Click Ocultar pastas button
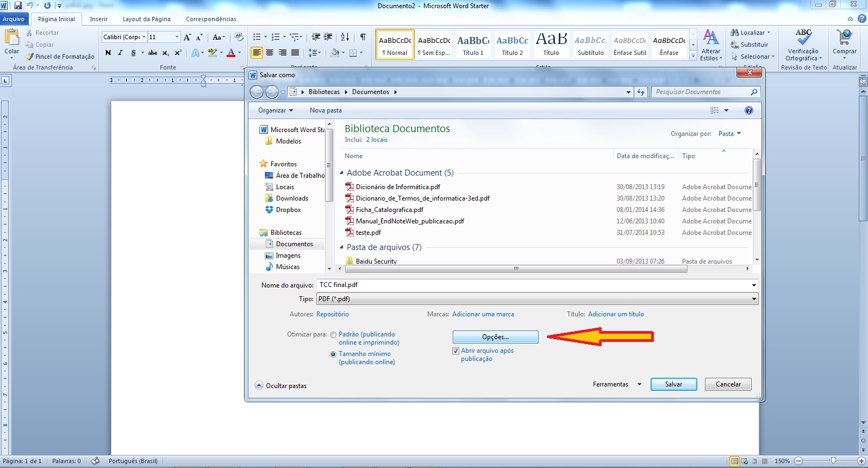The width and height of the screenshot is (868, 468). tap(281, 386)
